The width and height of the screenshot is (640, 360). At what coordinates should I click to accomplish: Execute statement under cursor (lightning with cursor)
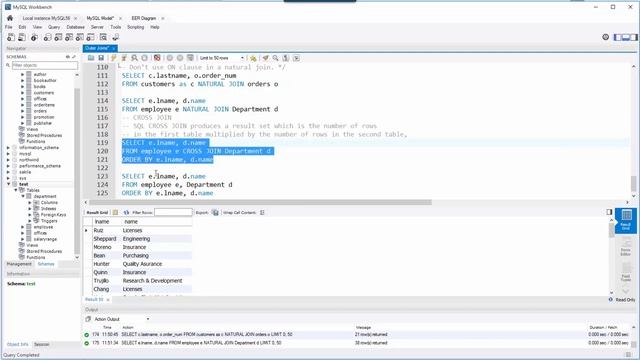pos(124,58)
